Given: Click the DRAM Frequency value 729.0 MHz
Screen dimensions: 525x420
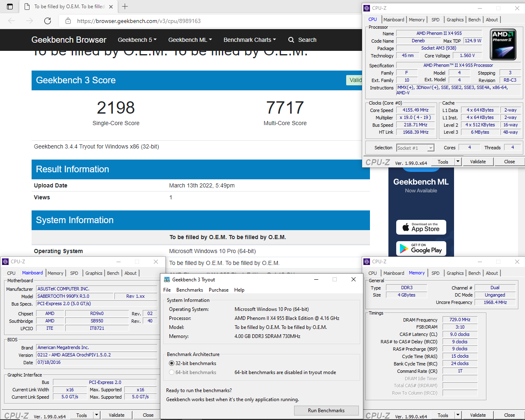Looking at the screenshot, I should (x=460, y=320).
